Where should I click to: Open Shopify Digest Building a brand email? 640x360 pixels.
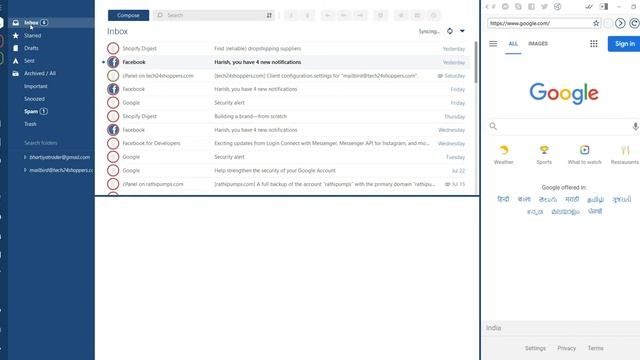coord(286,116)
